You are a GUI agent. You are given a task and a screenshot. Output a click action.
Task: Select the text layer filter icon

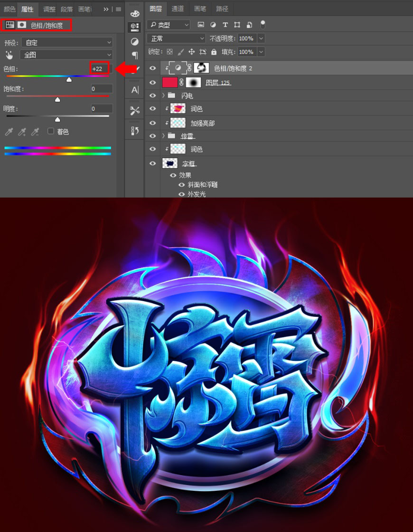[x=225, y=25]
